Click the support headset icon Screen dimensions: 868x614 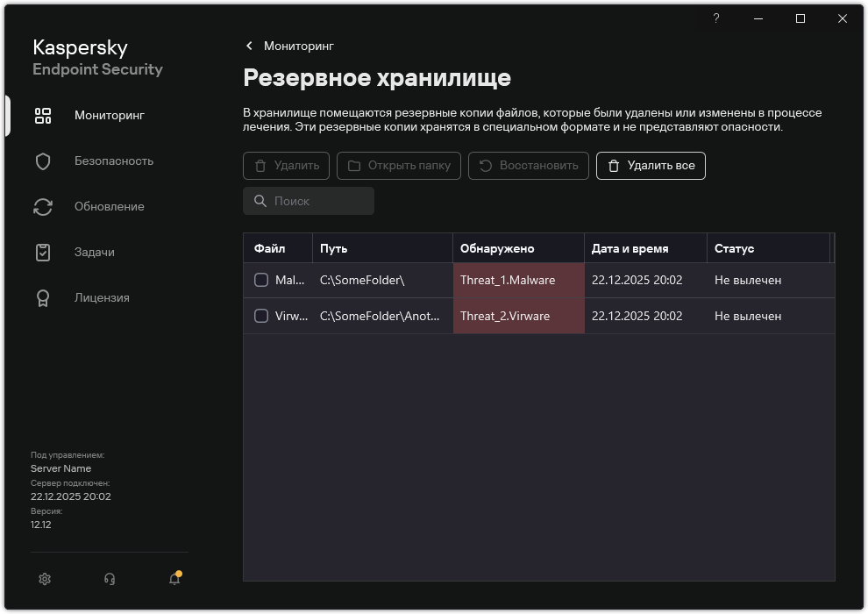(109, 579)
